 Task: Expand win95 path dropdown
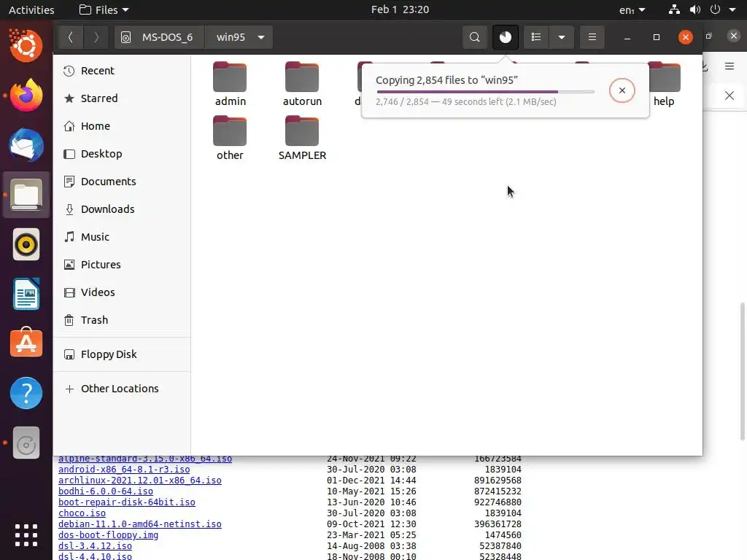point(261,37)
